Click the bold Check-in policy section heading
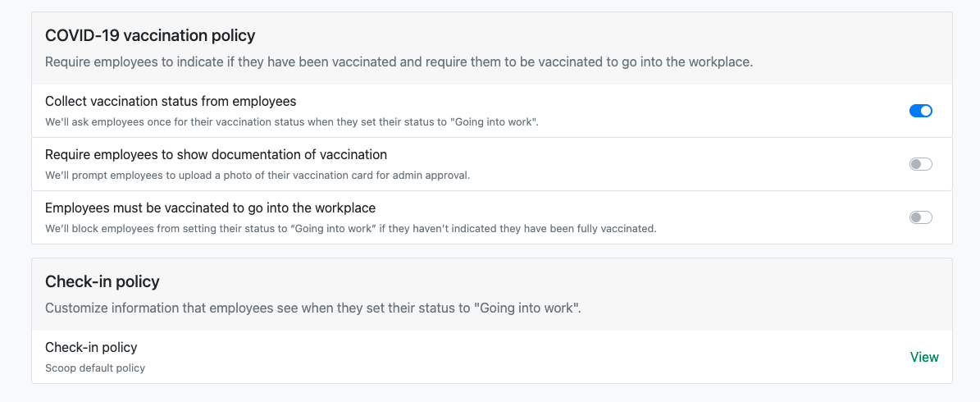This screenshot has width=980, height=402. coord(103,281)
